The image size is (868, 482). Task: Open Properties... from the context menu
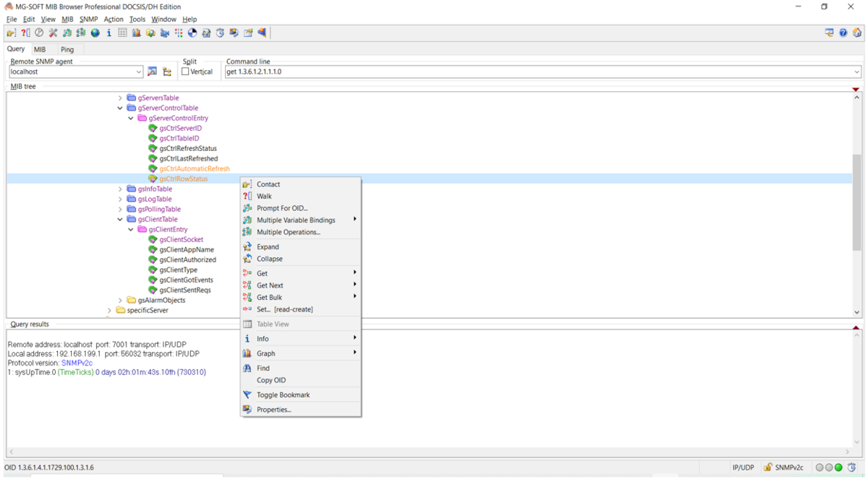(273, 410)
